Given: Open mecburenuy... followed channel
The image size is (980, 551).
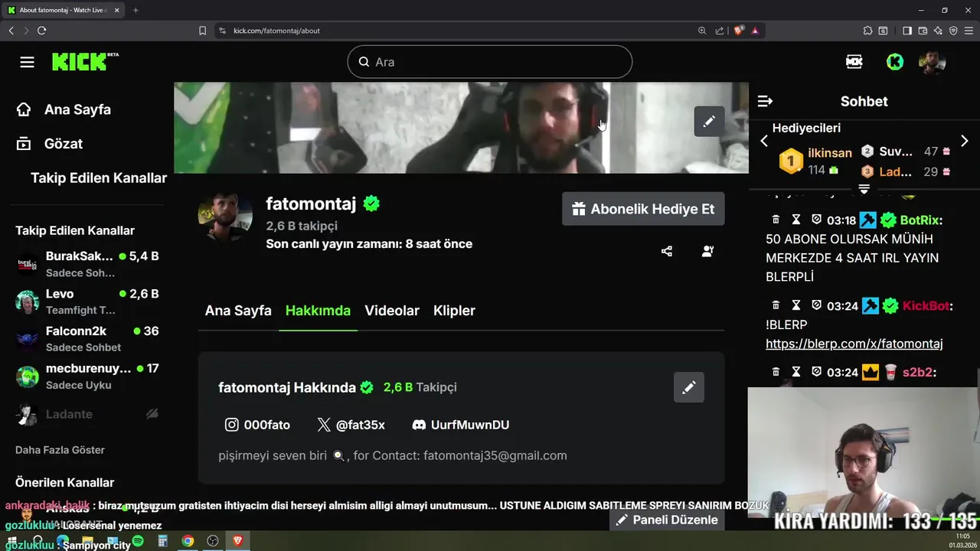Looking at the screenshot, I should pos(87,376).
